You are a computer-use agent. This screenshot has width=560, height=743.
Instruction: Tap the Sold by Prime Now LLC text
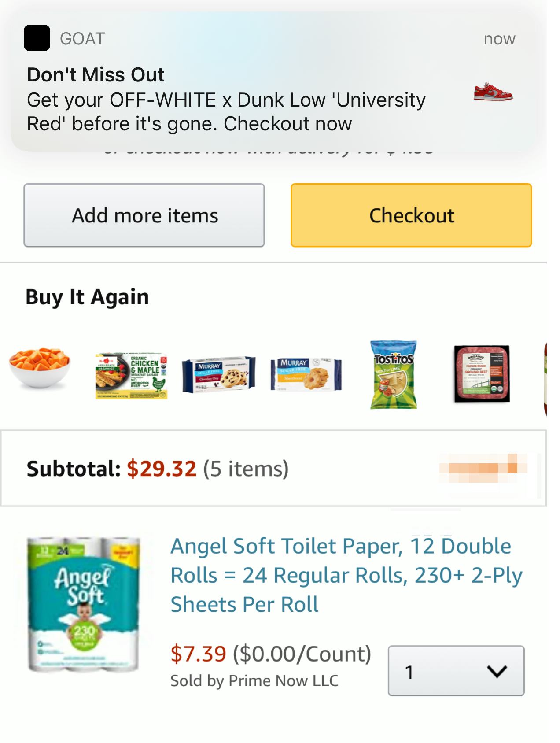tap(254, 681)
